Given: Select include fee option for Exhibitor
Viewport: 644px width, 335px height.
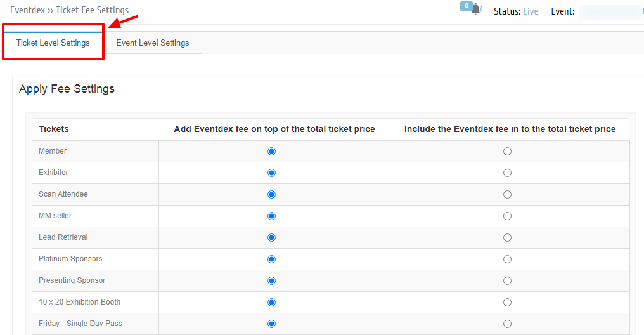Looking at the screenshot, I should click(x=507, y=173).
